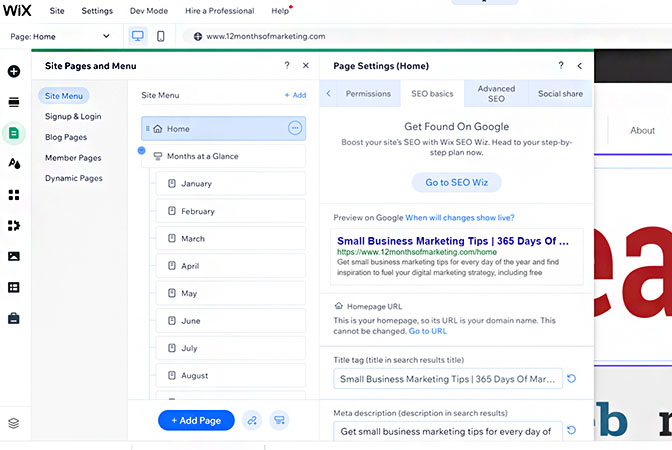Switch to the Social share tab
This screenshot has width=672, height=450.
point(560,93)
